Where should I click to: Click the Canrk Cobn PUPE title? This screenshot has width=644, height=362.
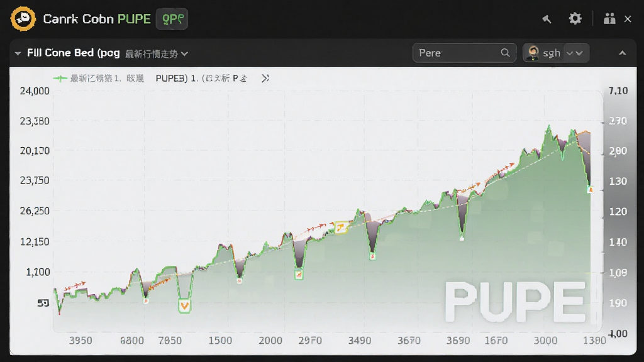97,19
